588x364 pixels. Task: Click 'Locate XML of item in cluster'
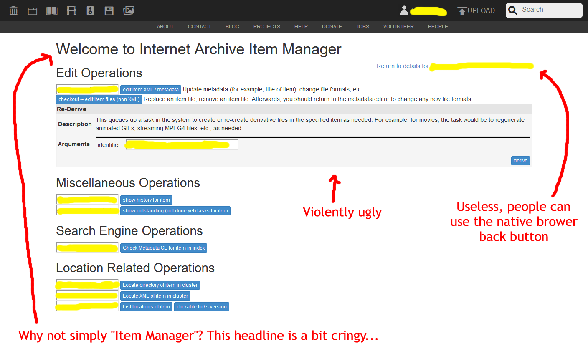[x=155, y=296]
